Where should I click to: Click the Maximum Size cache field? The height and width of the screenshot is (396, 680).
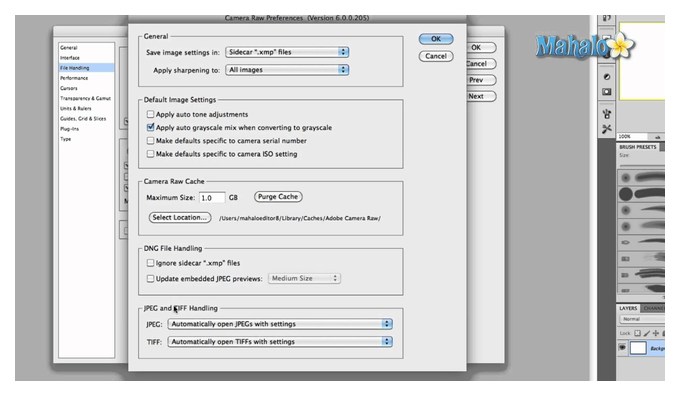[x=212, y=197]
